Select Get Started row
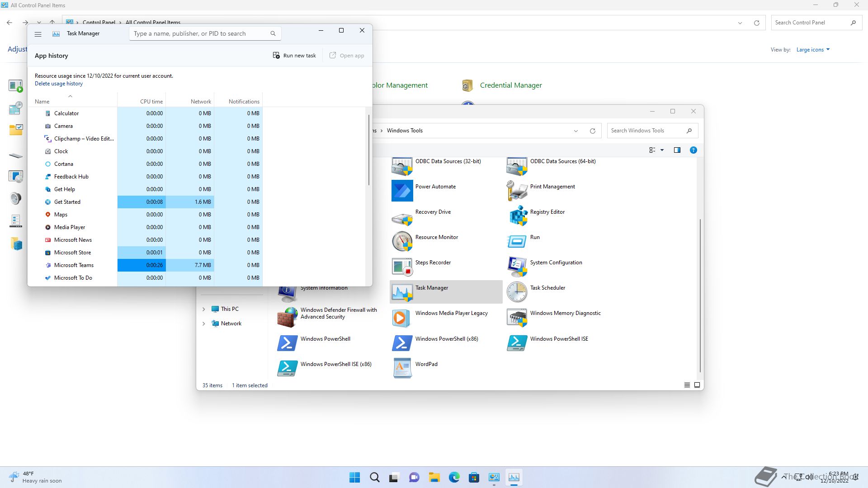Screen dimensions: 868x488 click(x=146, y=202)
